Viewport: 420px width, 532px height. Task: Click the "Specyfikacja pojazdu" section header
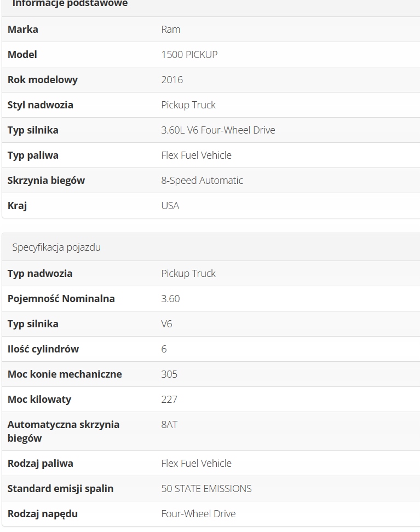point(56,247)
